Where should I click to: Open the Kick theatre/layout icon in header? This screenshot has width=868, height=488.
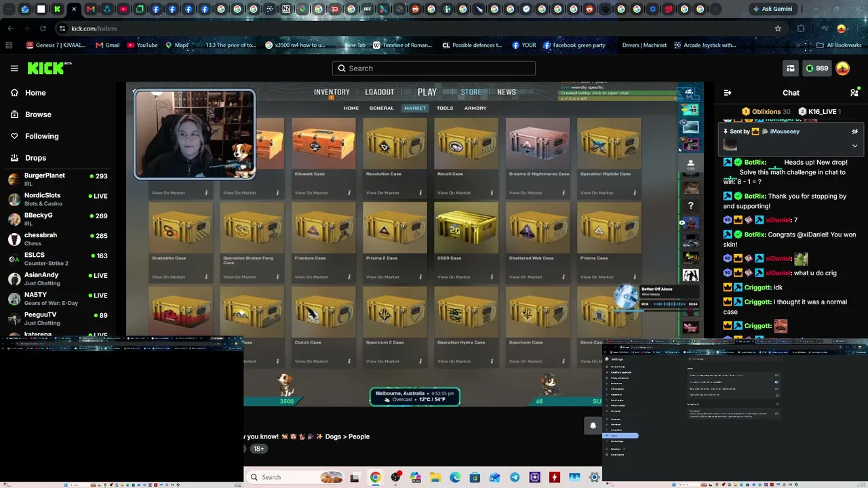coord(791,68)
